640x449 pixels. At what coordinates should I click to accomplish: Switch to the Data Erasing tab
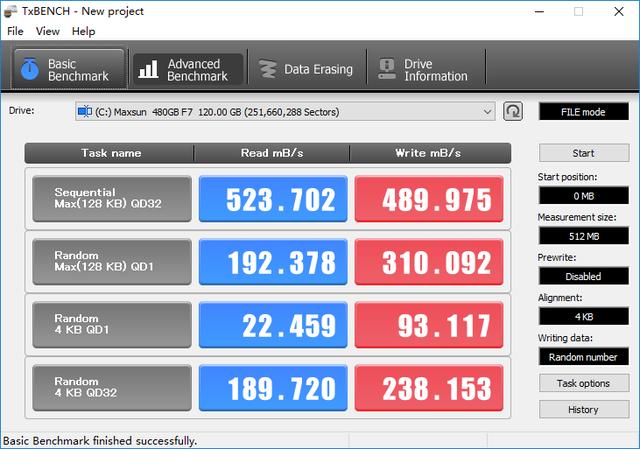307,69
